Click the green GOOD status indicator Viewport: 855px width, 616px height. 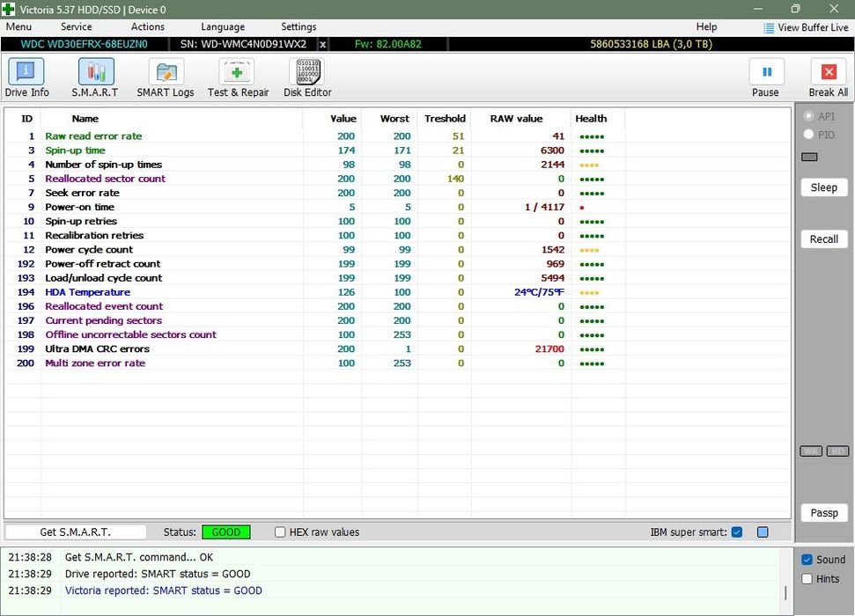226,532
